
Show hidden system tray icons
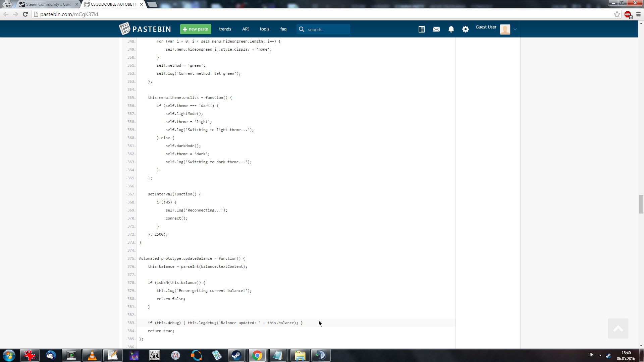(x=600, y=355)
